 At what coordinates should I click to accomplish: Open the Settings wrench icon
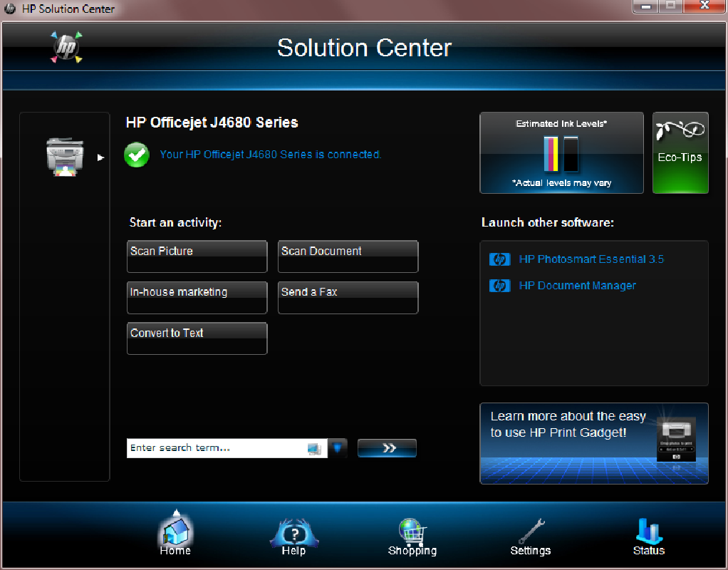(531, 531)
